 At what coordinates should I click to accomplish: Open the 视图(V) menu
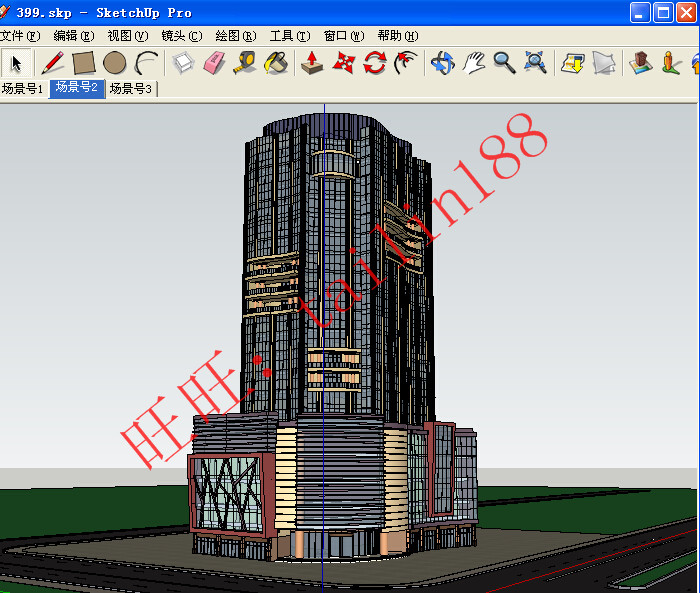coord(128,36)
